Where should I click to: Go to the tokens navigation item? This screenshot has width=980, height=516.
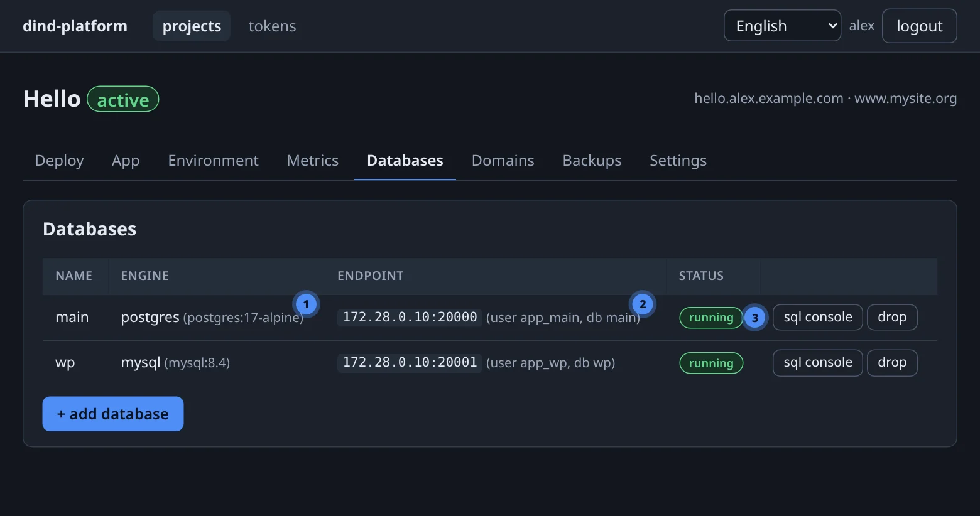pyautogui.click(x=272, y=26)
